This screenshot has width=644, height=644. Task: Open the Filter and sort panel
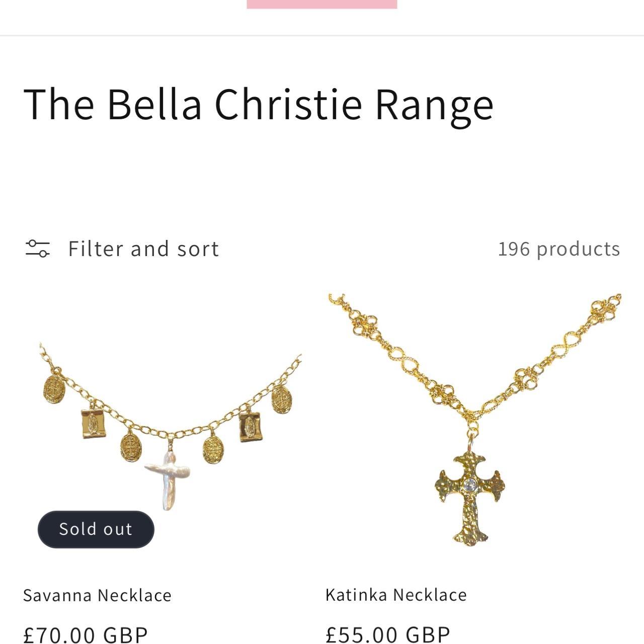[143, 249]
